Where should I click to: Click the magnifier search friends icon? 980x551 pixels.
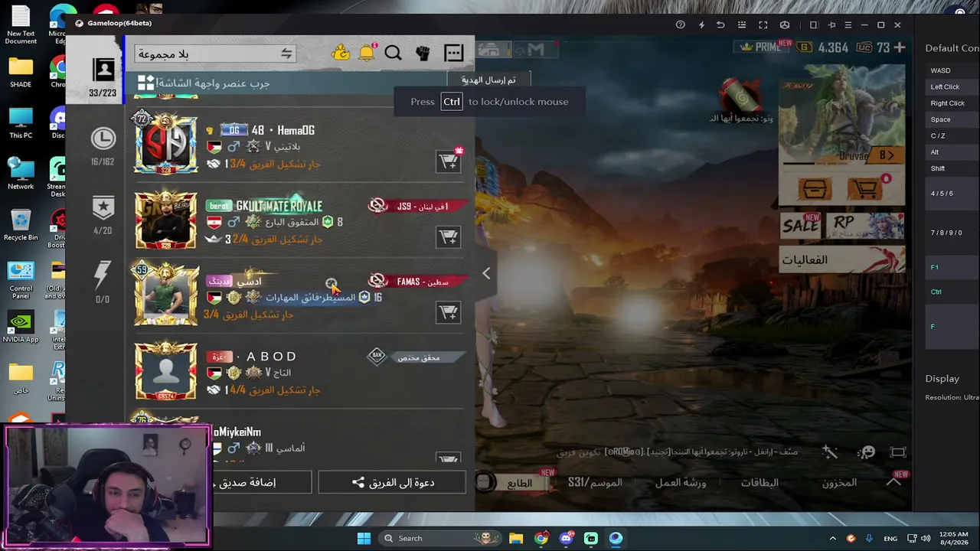[x=393, y=53]
